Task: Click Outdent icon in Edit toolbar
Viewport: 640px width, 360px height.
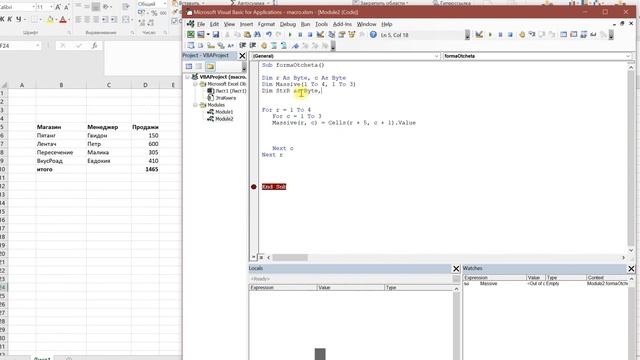Action: pos(253,46)
